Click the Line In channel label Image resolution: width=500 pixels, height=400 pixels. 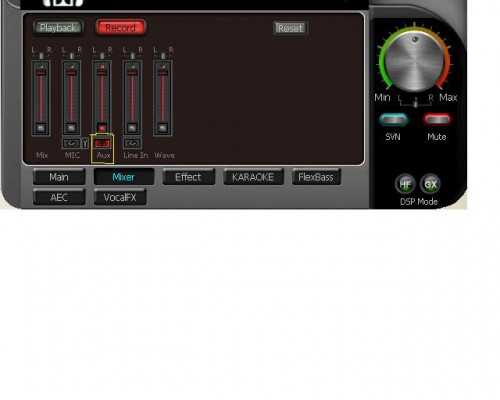[x=136, y=155]
